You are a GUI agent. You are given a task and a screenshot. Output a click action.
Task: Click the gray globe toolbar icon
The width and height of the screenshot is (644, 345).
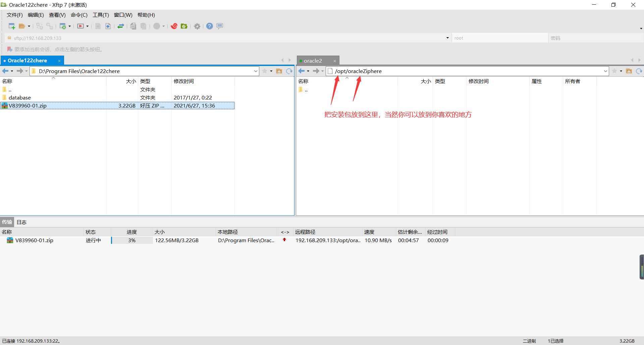click(157, 26)
